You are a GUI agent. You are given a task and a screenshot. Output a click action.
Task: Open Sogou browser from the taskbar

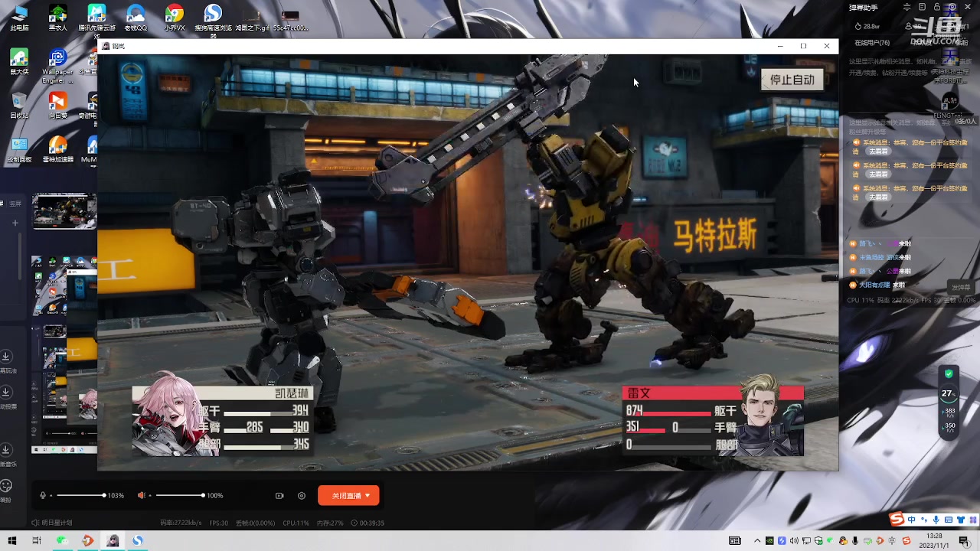138,541
